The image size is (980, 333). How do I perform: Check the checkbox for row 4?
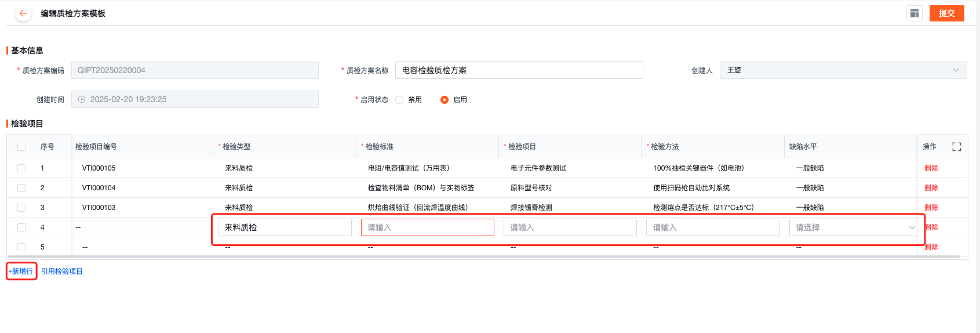21,227
